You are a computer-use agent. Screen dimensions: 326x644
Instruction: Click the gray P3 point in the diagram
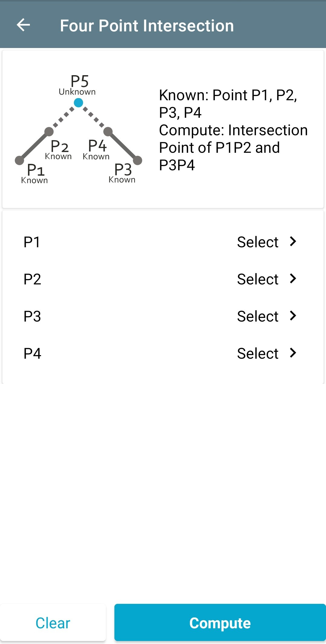point(138,160)
